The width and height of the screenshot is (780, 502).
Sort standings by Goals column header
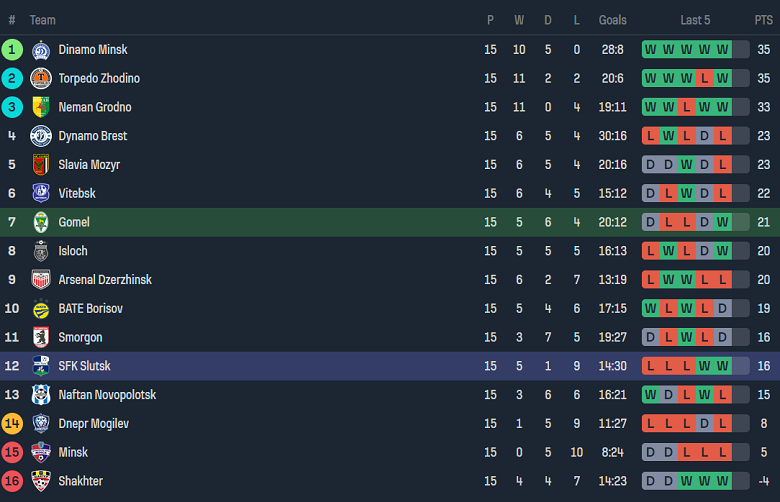[x=612, y=20]
